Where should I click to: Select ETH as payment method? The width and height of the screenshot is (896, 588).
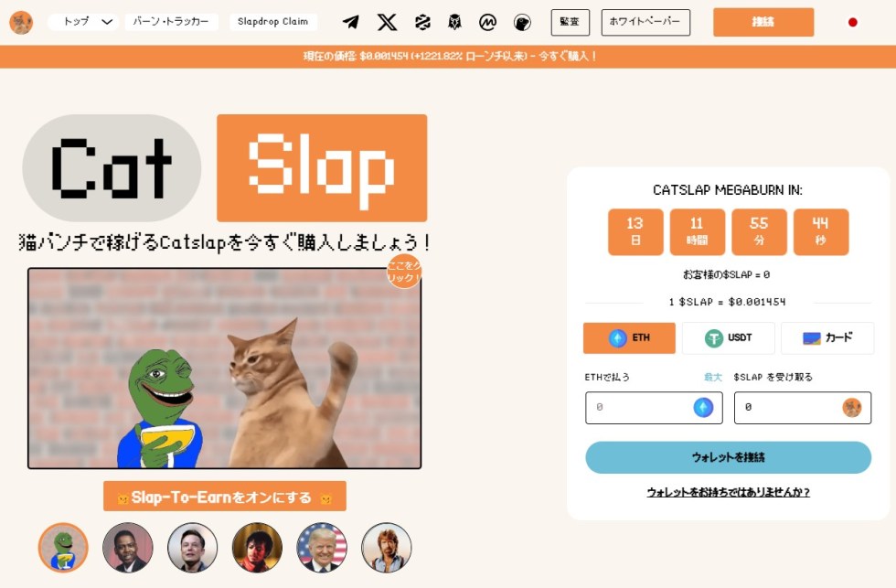point(629,337)
